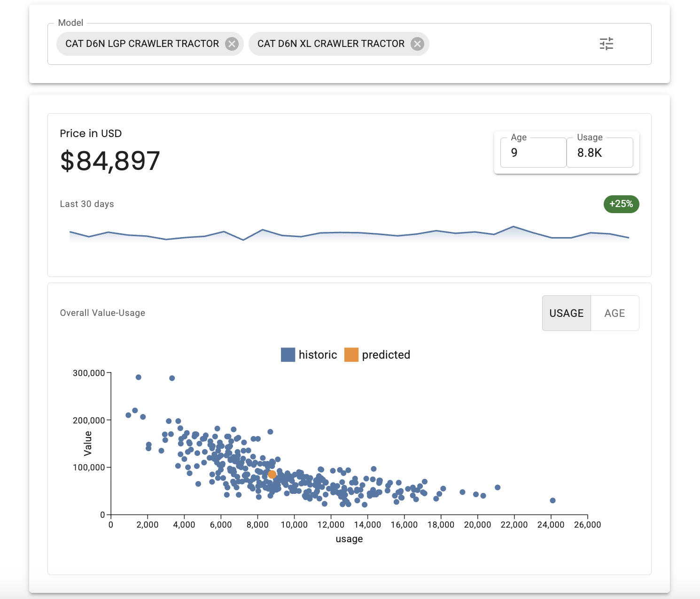Switch chart to the USAGE view
Screen dimensions: 700x599
[x=567, y=313]
